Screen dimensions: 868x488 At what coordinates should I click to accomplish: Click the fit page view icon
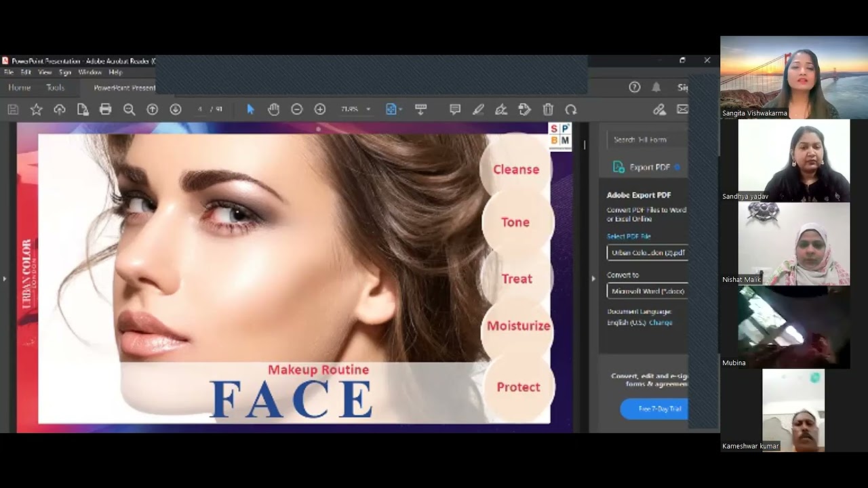click(391, 109)
